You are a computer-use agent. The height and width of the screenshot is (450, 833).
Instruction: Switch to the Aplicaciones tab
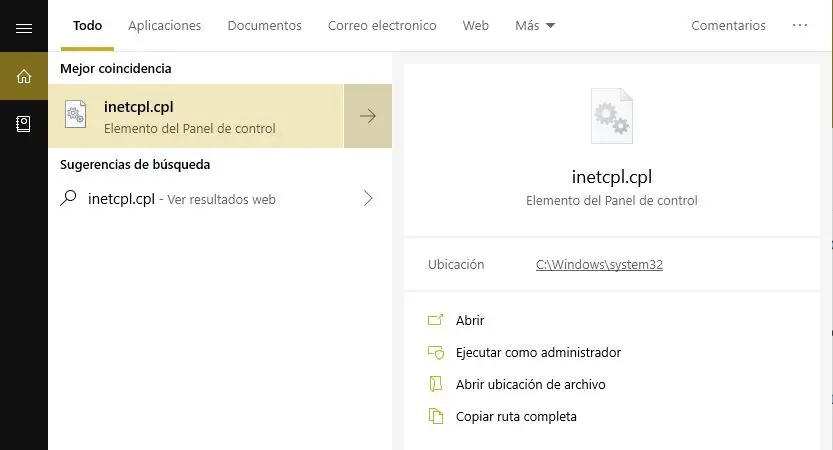(x=165, y=26)
